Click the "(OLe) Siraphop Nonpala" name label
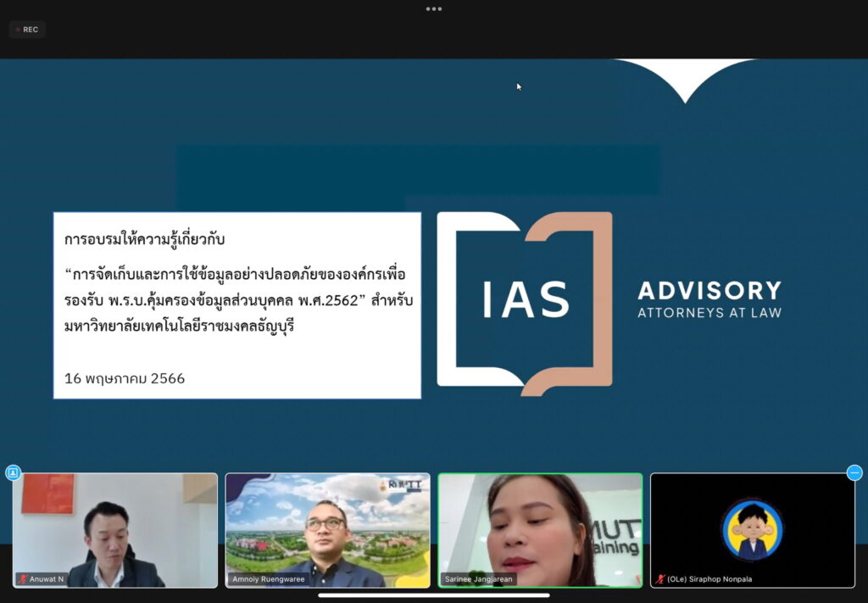This screenshot has height=603, width=868. (x=709, y=579)
